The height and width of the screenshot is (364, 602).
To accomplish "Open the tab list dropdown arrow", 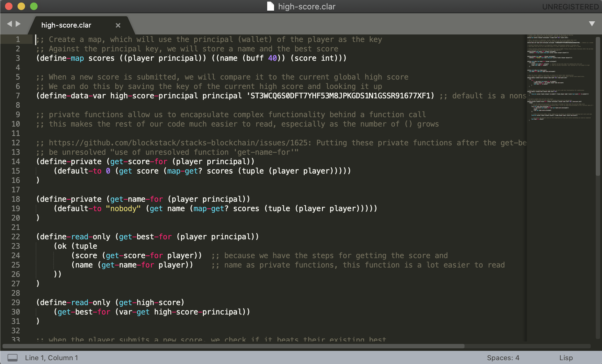I will pos(592,24).
